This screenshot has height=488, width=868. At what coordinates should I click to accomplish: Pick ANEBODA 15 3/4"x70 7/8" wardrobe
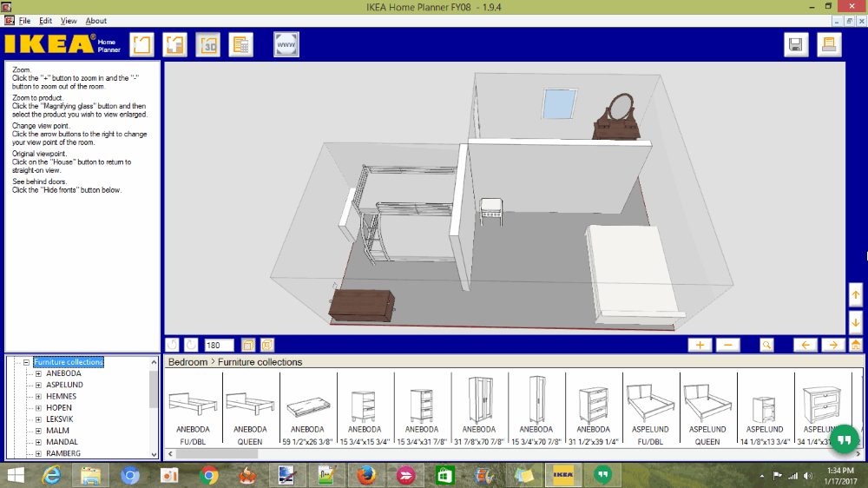536,410
